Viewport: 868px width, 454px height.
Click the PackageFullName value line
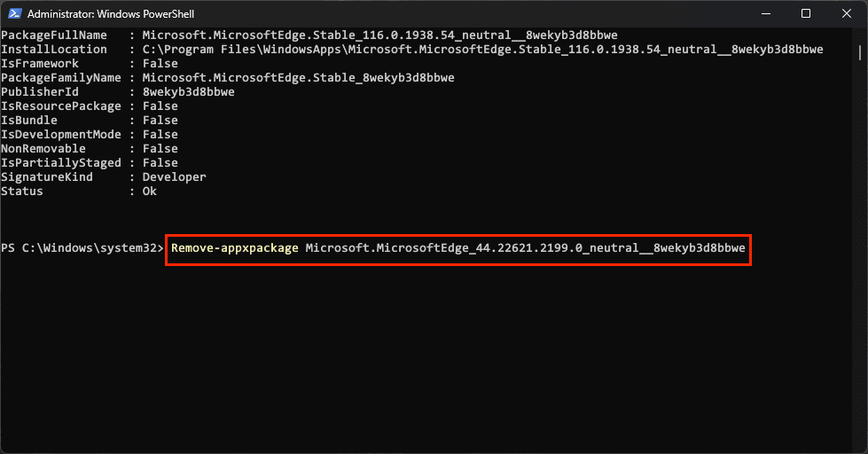coord(379,35)
